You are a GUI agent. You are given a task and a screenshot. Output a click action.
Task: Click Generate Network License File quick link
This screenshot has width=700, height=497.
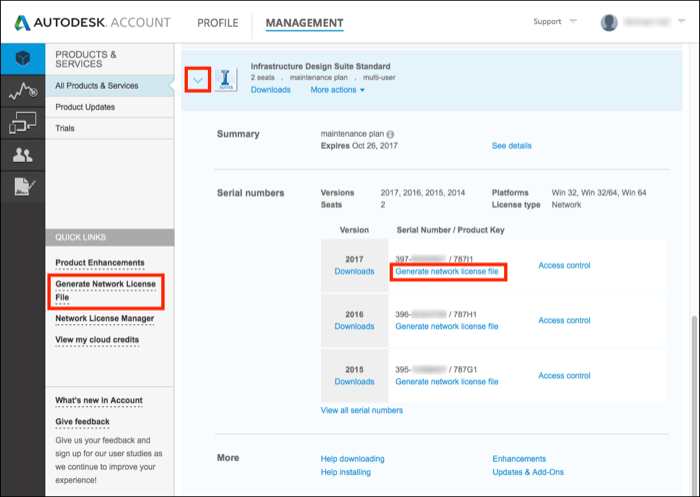106,291
